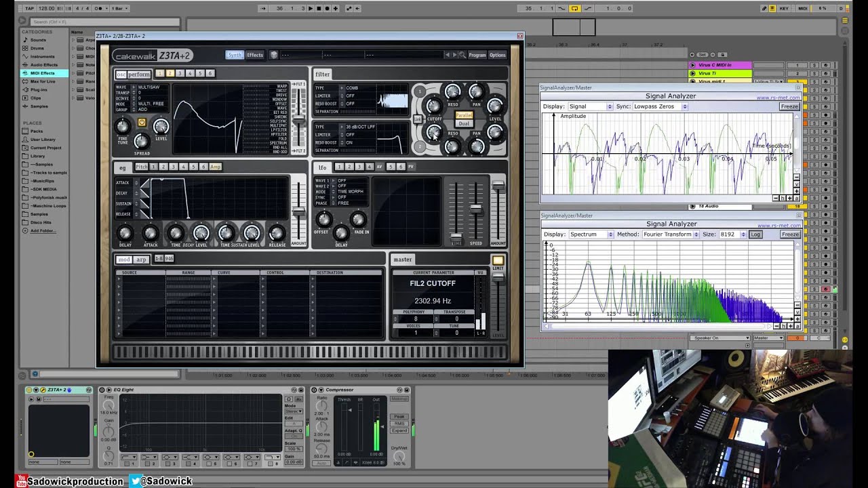
Task: Click the Z3TA+2 program search magnifier
Action: 462,55
